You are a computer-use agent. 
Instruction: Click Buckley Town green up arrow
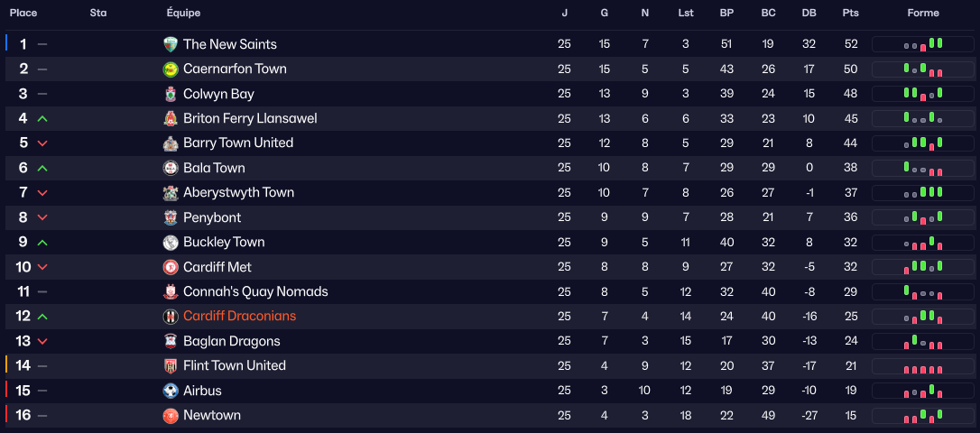(42, 243)
